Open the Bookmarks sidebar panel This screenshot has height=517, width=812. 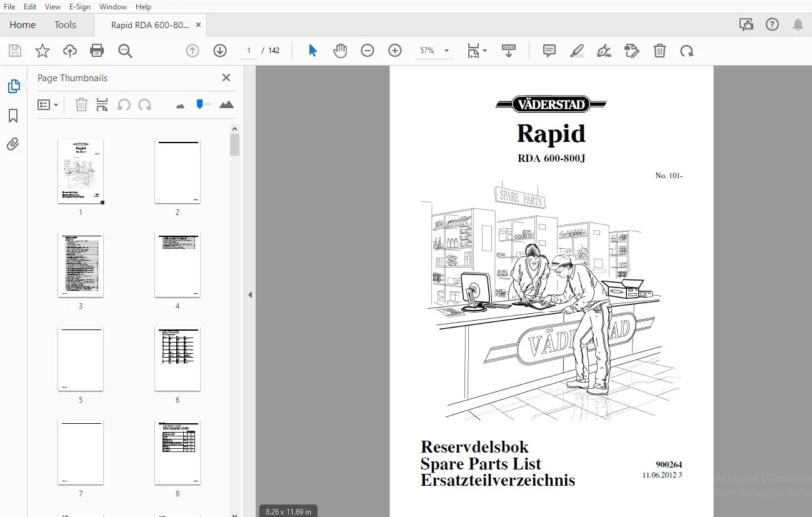pyautogui.click(x=13, y=116)
